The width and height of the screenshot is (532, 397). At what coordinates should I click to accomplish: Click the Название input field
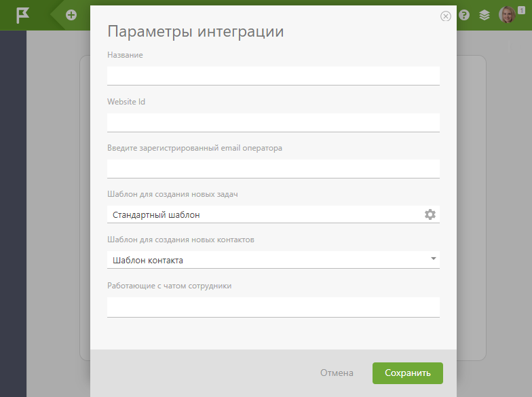coord(273,76)
